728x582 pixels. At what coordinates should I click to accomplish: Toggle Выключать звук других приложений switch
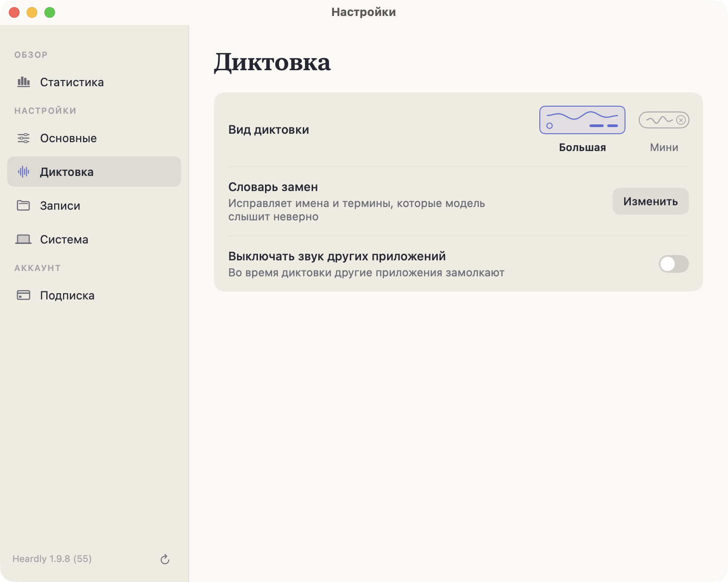(x=673, y=264)
